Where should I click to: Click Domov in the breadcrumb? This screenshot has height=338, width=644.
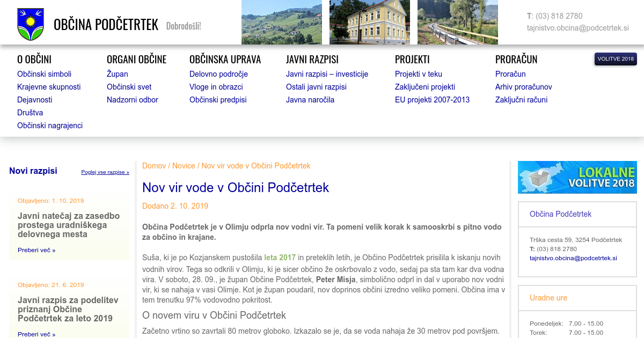point(154,166)
